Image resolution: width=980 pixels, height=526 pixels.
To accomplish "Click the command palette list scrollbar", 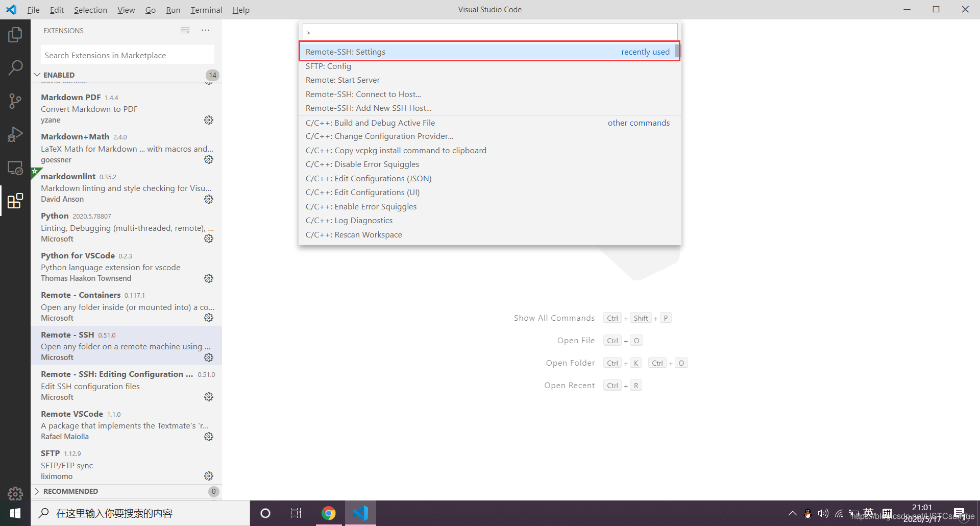I will point(677,51).
